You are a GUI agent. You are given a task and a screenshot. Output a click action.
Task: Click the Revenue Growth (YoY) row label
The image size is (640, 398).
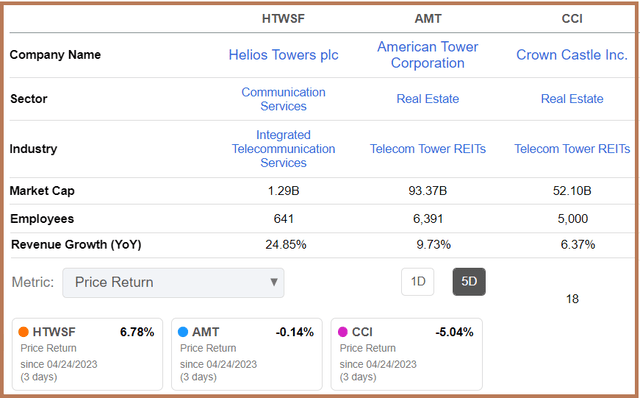click(76, 245)
